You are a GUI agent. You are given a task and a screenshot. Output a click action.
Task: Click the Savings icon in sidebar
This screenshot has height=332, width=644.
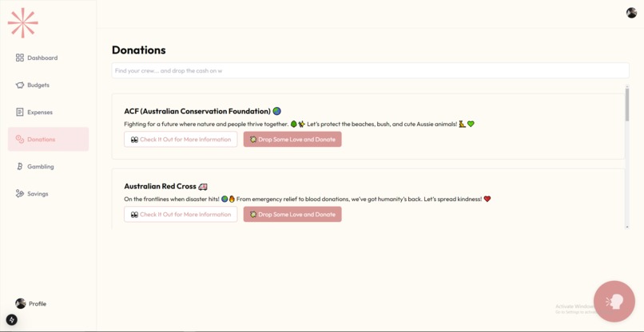pyautogui.click(x=20, y=194)
